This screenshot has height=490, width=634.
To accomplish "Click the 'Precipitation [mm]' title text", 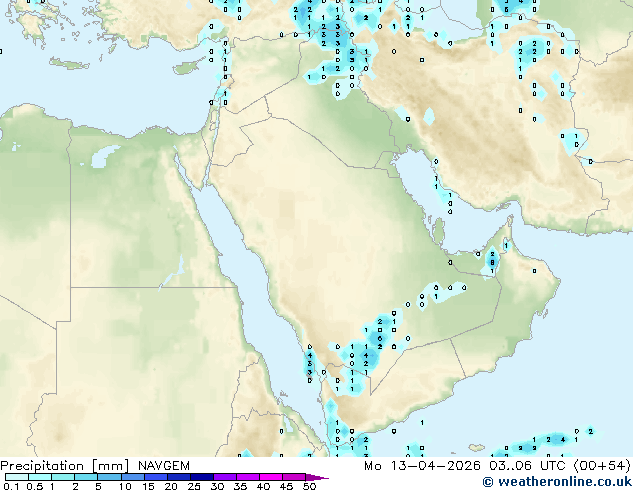I will tap(65, 466).
